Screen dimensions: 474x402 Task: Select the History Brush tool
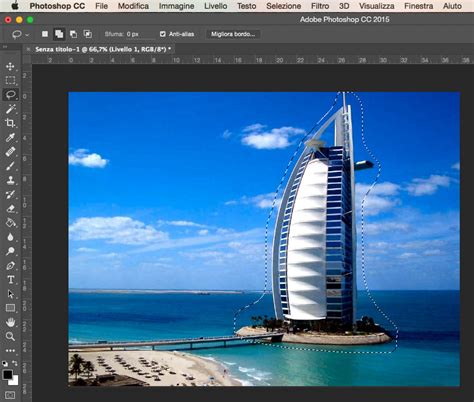pos(10,194)
